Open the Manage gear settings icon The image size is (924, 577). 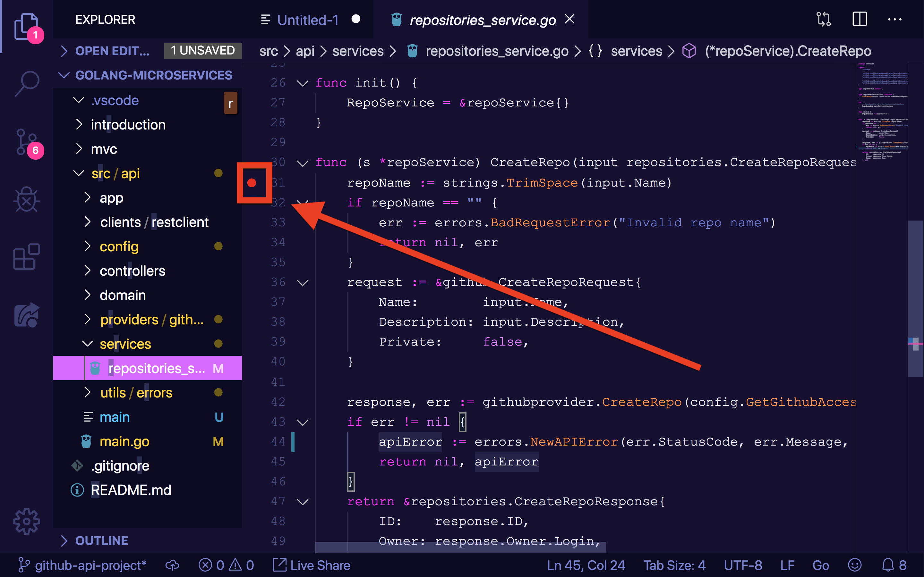(26, 521)
